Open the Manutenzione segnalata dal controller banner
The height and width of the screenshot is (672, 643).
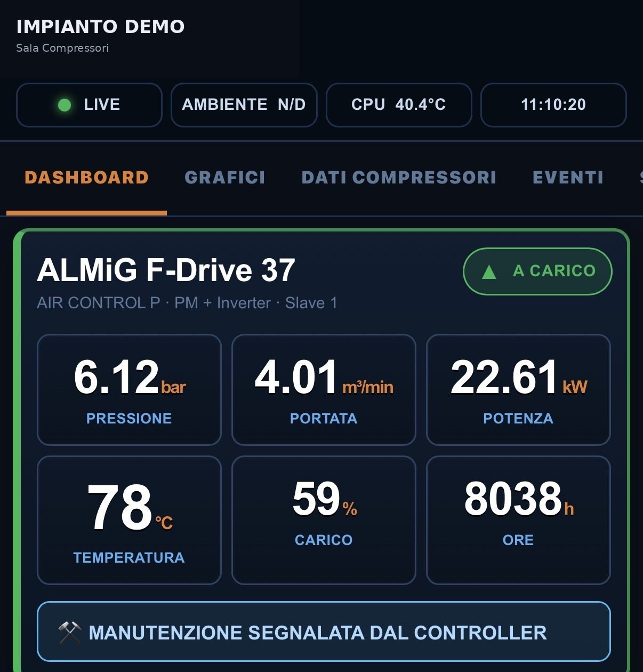324,631
